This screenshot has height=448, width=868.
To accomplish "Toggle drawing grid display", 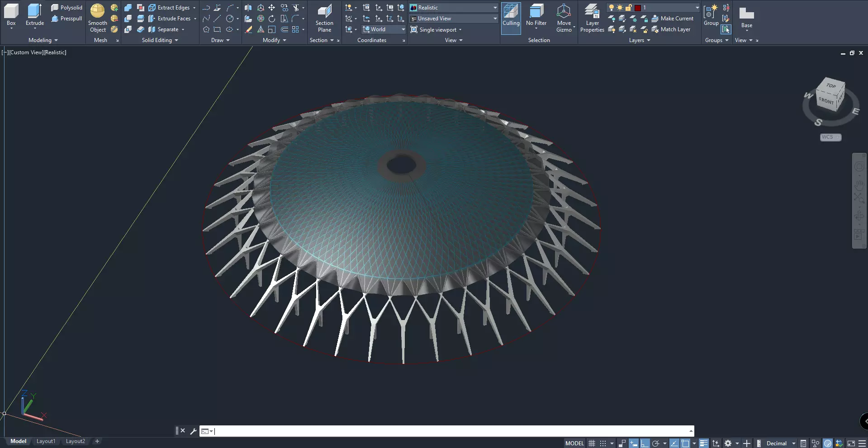I will point(592,443).
